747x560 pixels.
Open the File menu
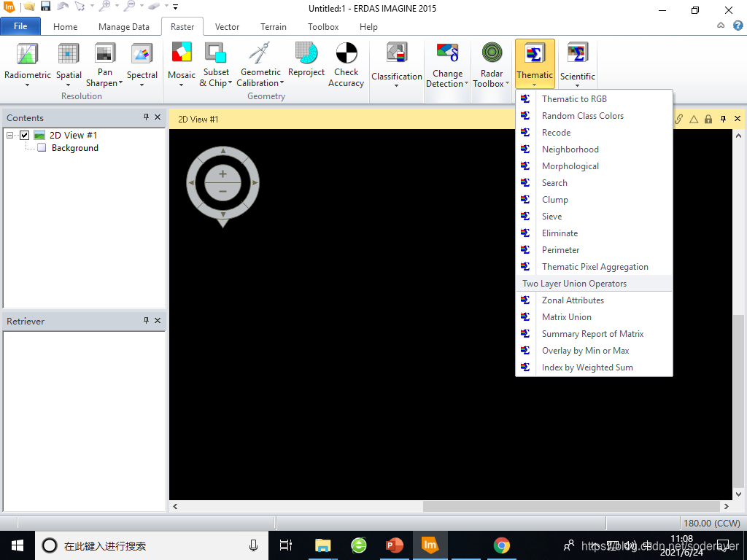pos(20,26)
